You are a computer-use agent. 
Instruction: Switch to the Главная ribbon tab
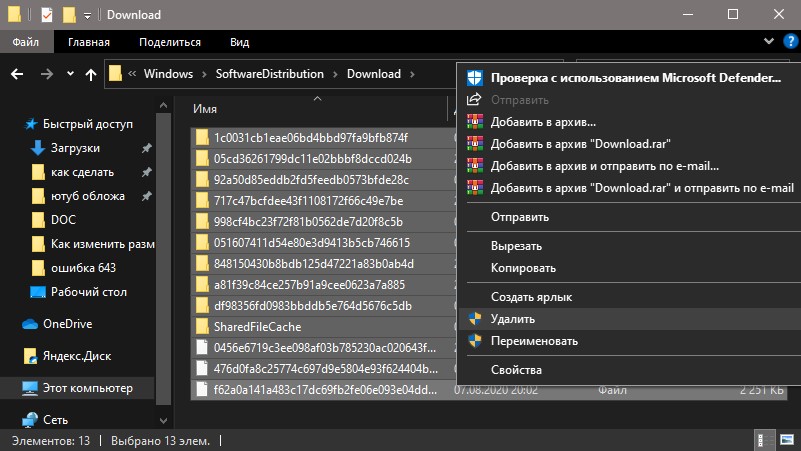(x=89, y=42)
